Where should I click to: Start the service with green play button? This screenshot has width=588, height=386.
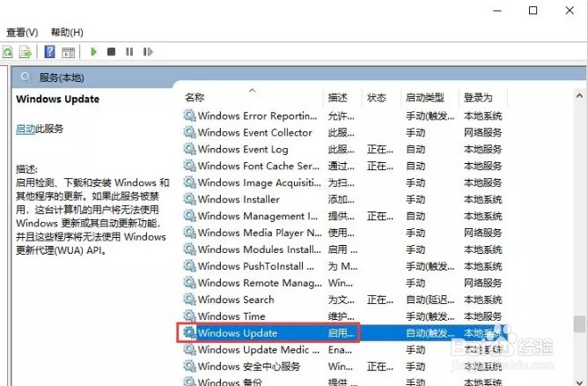pos(94,51)
